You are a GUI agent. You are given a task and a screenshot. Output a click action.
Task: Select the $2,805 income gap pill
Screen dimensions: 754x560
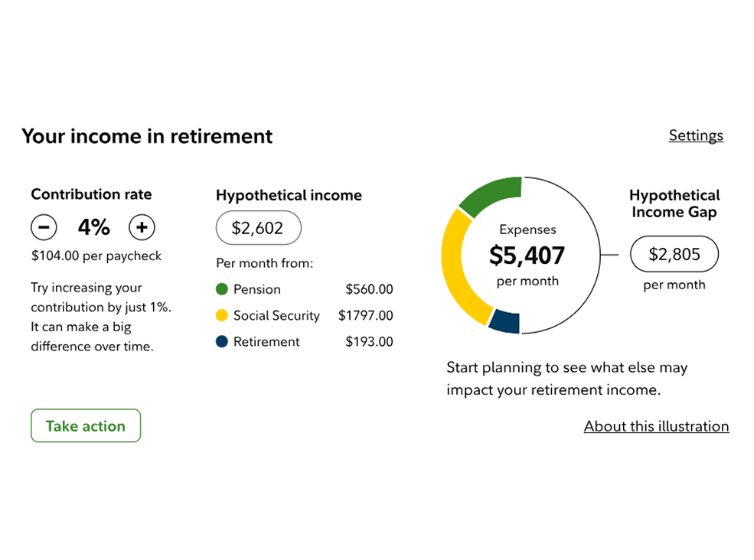coord(674,255)
